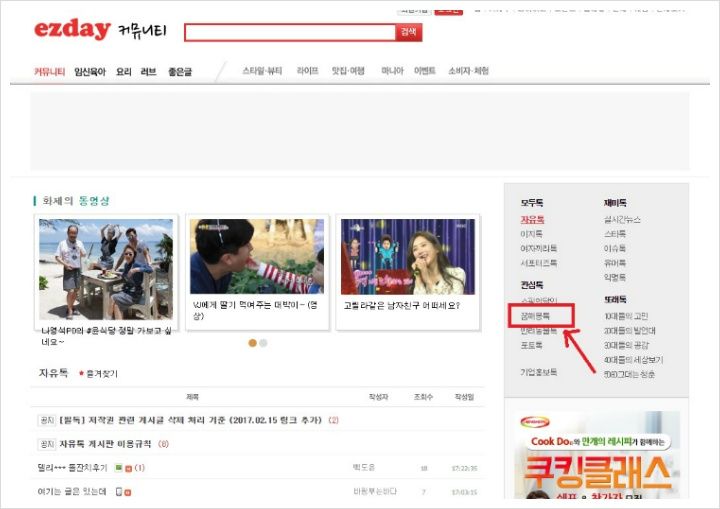720x509 pixels.
Task: Open the 러브 menu tab
Action: [x=148, y=72]
